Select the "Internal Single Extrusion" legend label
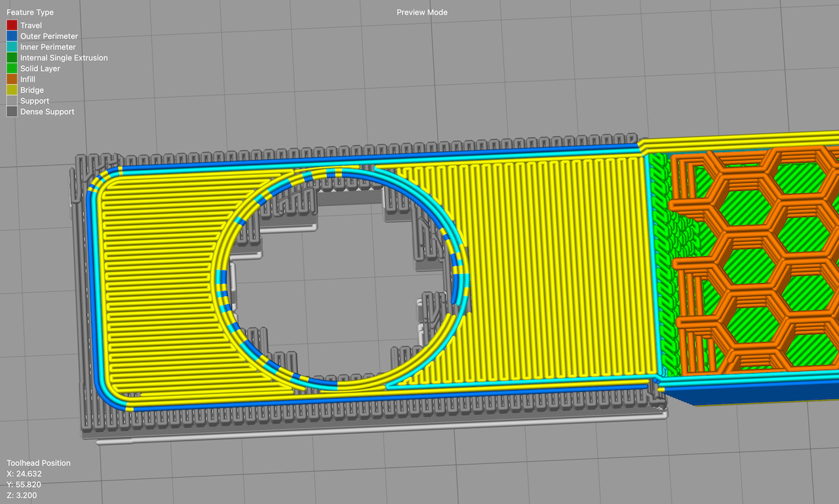This screenshot has width=839, height=504. 64,58
